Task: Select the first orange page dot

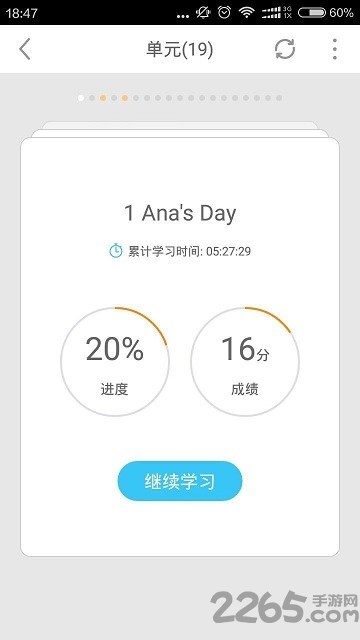Action: [x=103, y=98]
